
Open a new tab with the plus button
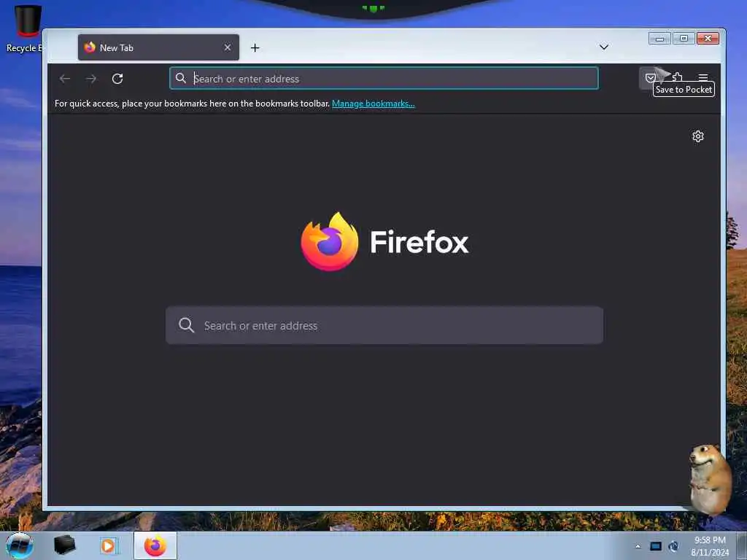click(255, 47)
